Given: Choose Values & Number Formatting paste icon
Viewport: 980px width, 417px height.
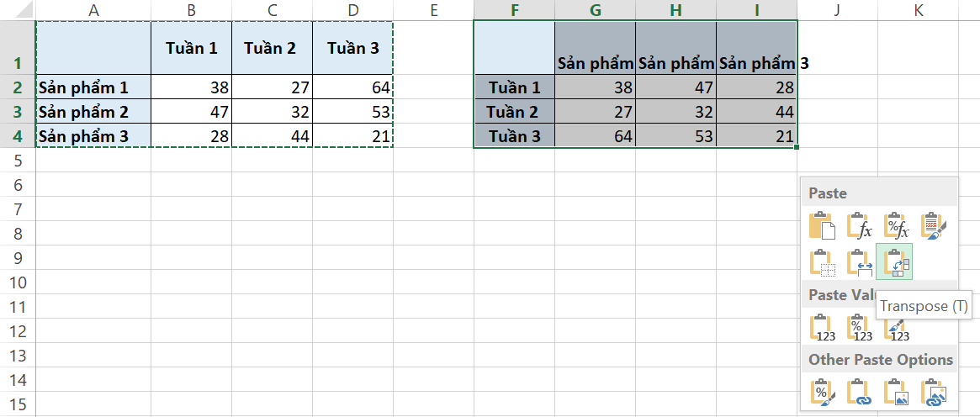Looking at the screenshot, I should click(x=858, y=326).
